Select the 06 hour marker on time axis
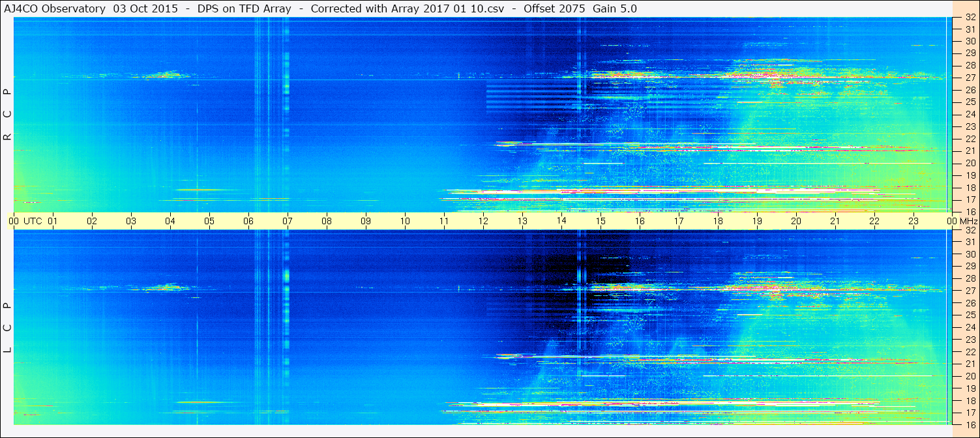The width and height of the screenshot is (980, 438). (248, 221)
